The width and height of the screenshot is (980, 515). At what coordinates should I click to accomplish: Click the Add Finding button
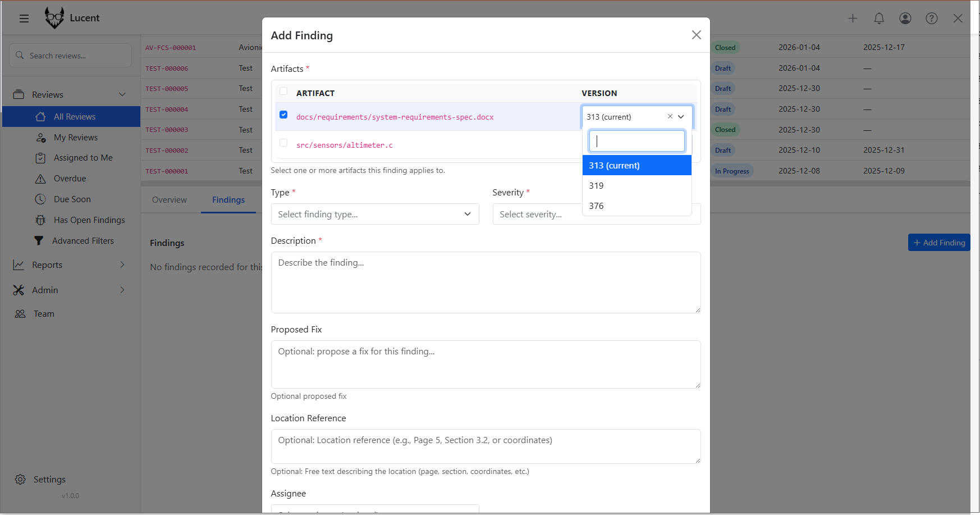938,242
